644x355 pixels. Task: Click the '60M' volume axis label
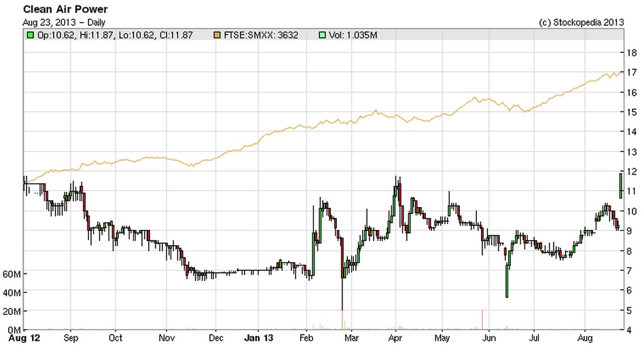tap(12, 274)
